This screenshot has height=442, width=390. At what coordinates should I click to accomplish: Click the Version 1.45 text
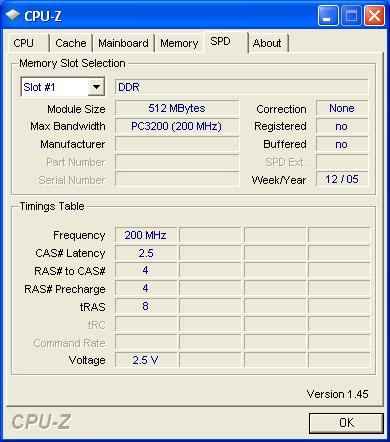coord(337,394)
